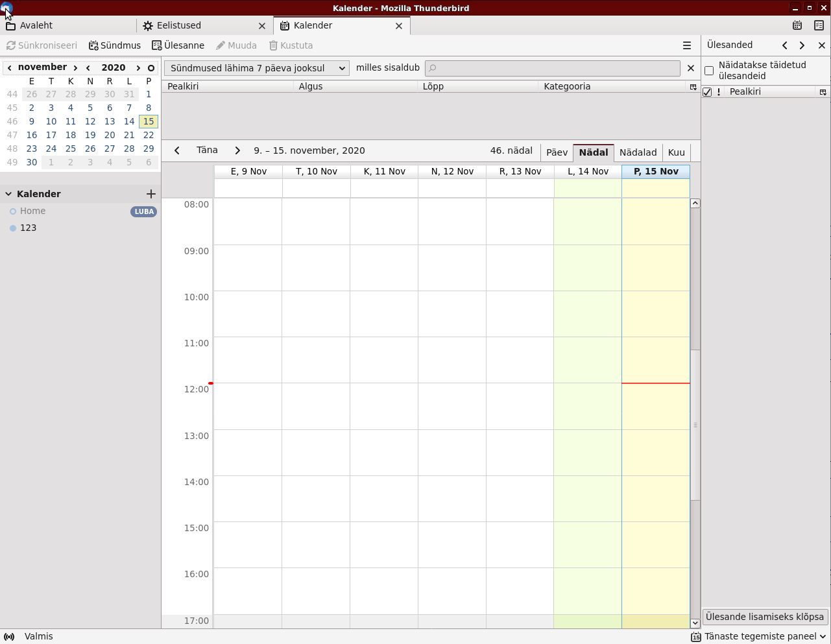Go to the next week
This screenshot has height=644, width=831.
[x=237, y=150]
